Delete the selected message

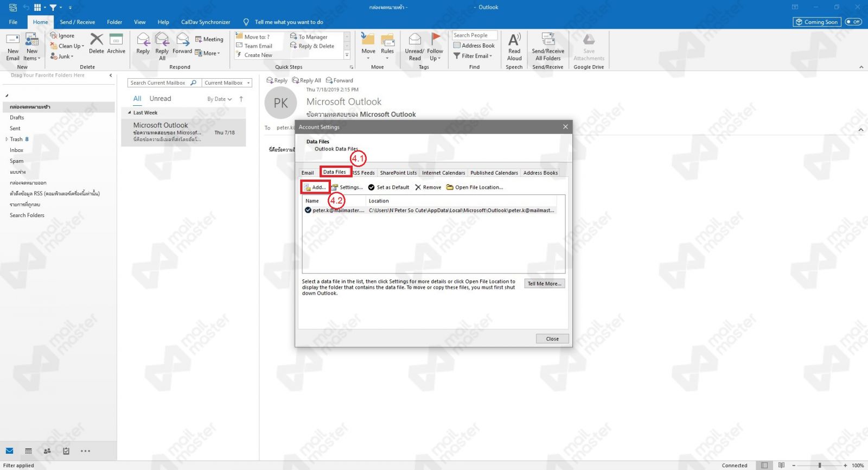[x=97, y=43]
